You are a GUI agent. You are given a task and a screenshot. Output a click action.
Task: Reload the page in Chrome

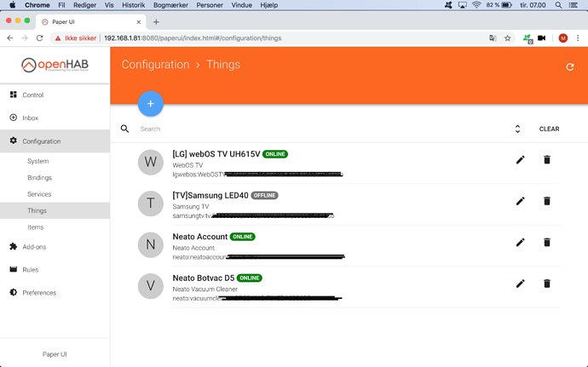[x=39, y=37]
